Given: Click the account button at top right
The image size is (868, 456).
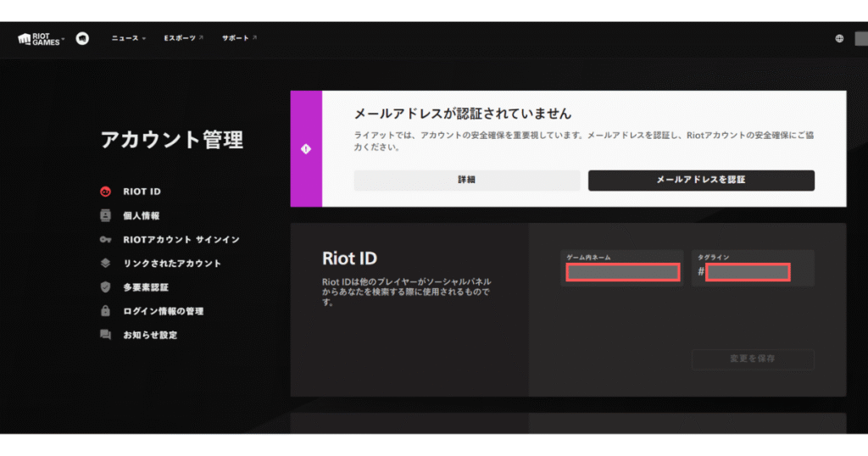Looking at the screenshot, I should click(x=861, y=38).
